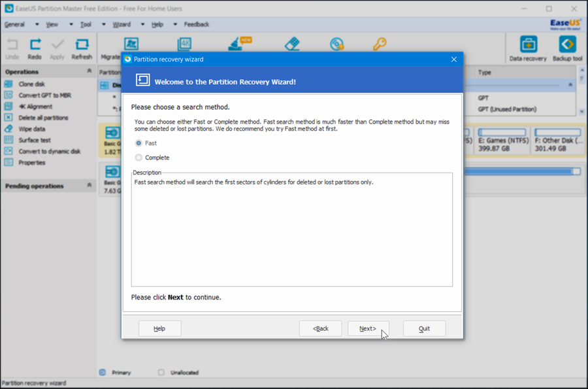
Task: Close the Partition recovery wizard dialog
Action: pos(454,59)
